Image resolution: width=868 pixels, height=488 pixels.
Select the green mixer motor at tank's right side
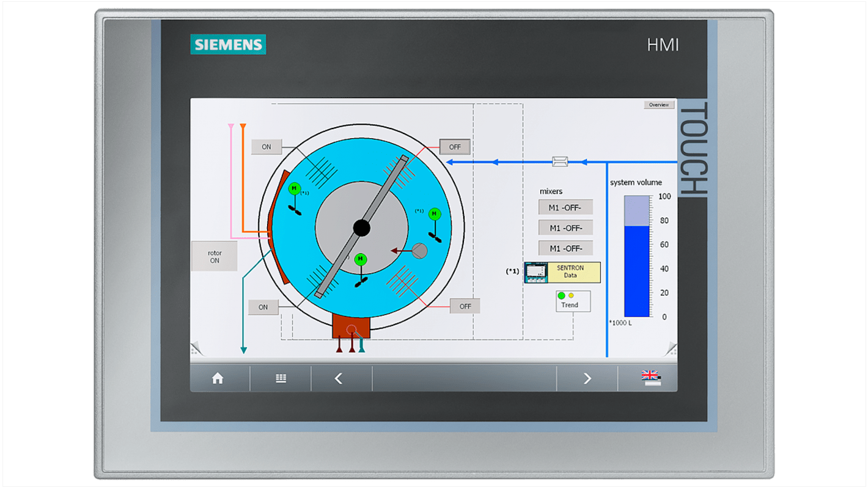pos(435,213)
